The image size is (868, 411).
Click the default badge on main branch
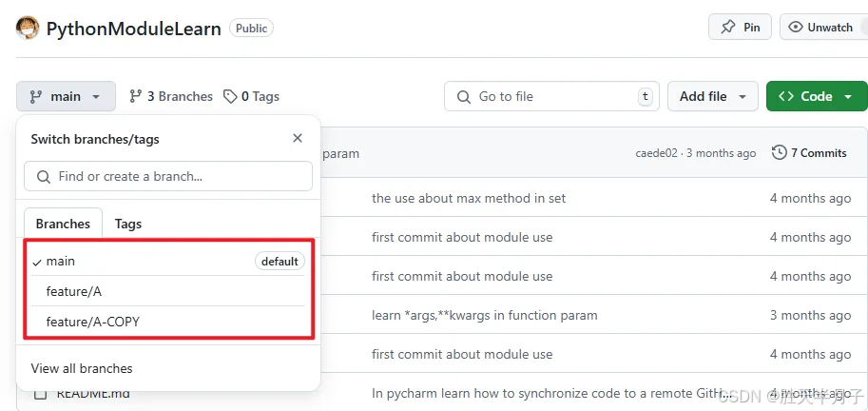click(280, 262)
